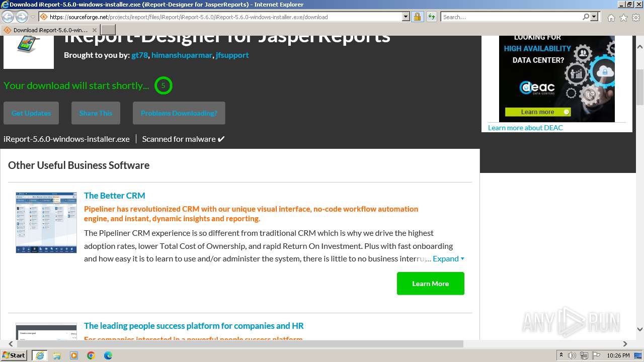
Task: Open the Tools gear icon
Action: [635, 18]
